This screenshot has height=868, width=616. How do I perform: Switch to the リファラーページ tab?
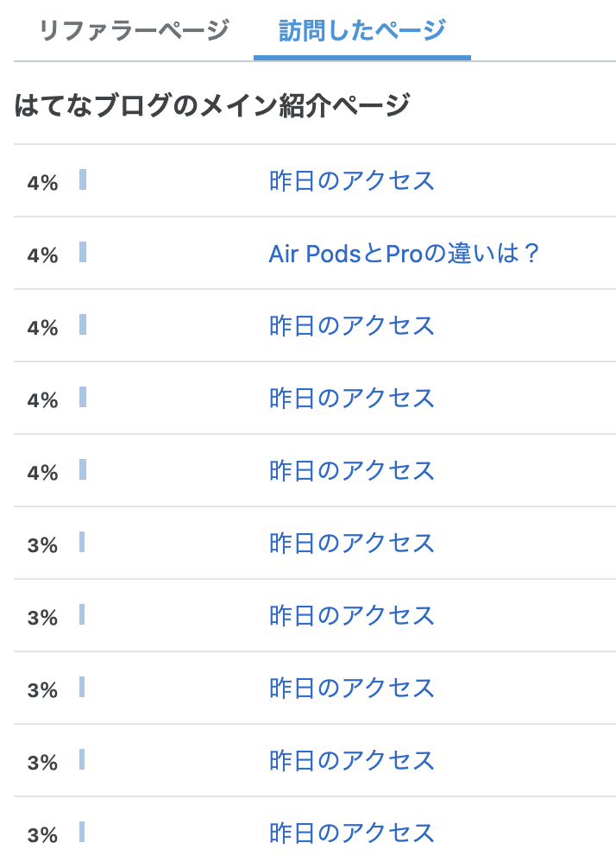coord(134,30)
